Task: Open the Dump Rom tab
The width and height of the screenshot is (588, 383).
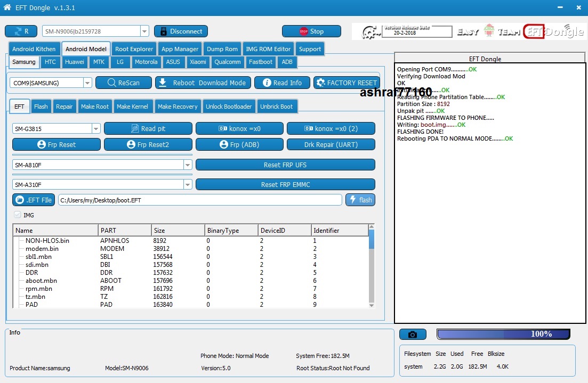Action: (x=222, y=49)
